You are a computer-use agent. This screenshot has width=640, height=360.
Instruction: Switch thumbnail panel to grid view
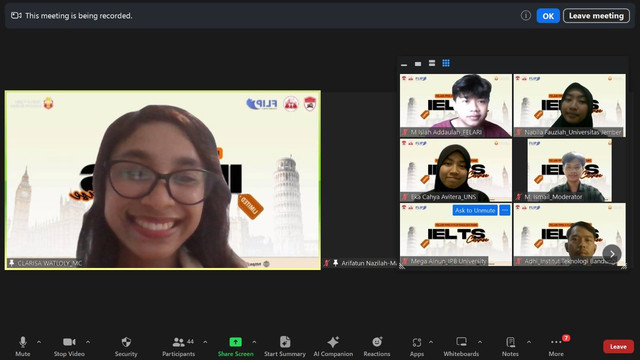446,63
